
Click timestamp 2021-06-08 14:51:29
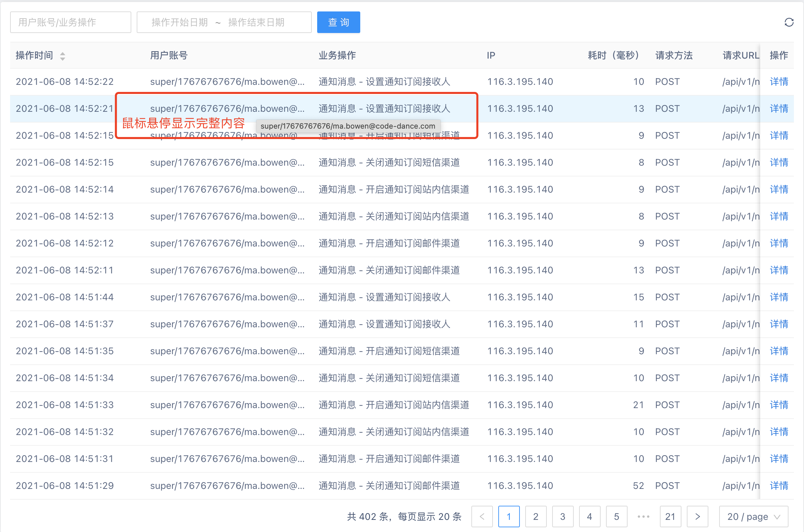[65, 486]
